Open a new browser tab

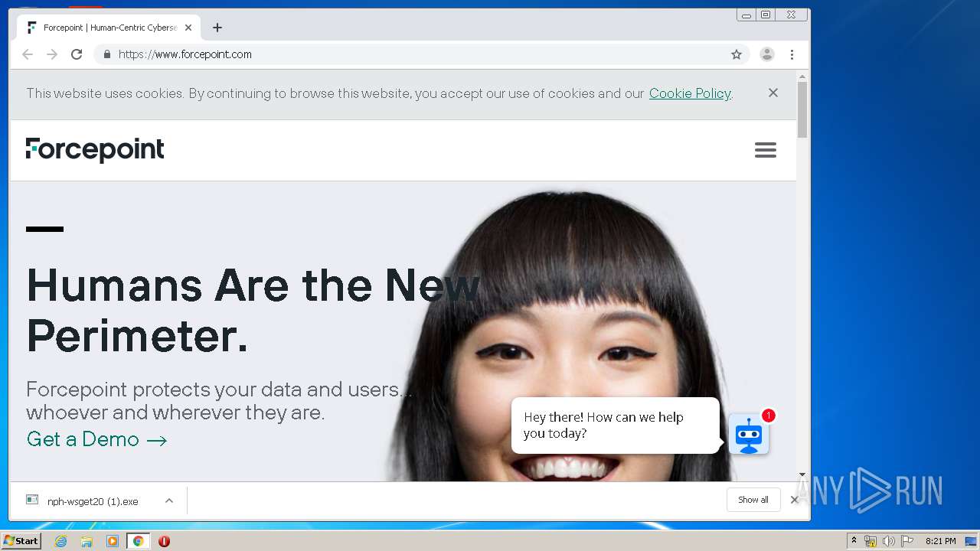tap(217, 28)
